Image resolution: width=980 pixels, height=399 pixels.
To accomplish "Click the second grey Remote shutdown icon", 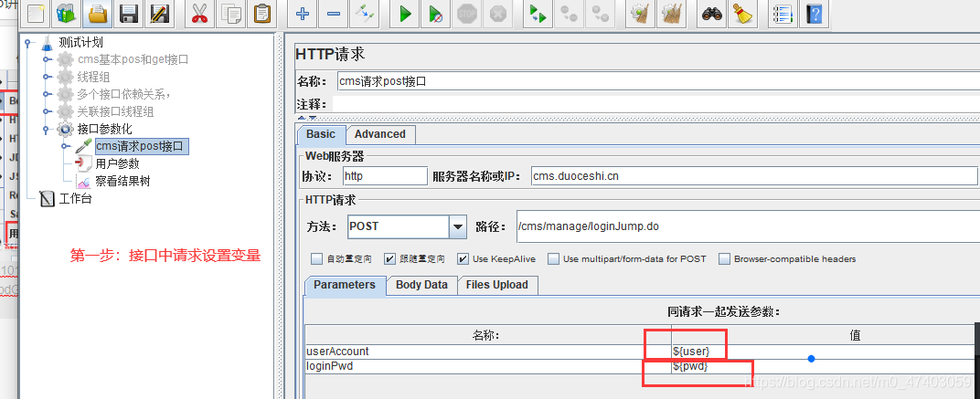I will click(x=600, y=13).
